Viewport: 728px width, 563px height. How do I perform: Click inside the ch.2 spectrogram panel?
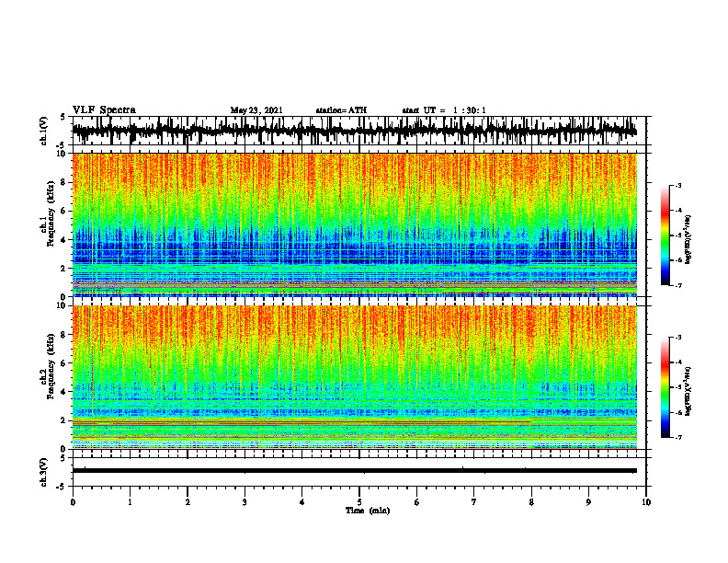(x=355, y=377)
